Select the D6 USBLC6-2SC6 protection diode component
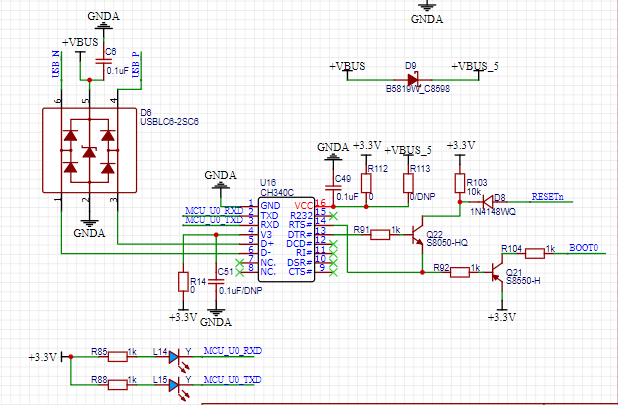This screenshot has width=618, height=405. 89,150
